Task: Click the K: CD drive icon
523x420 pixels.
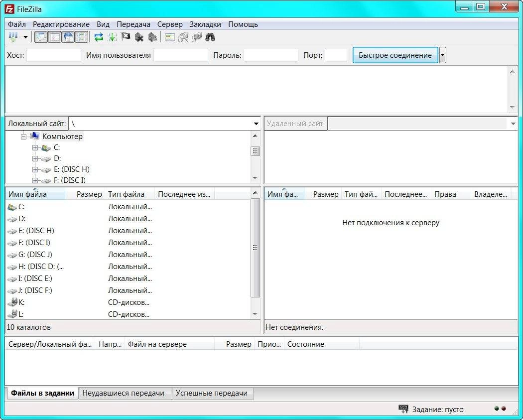Action: (x=12, y=302)
